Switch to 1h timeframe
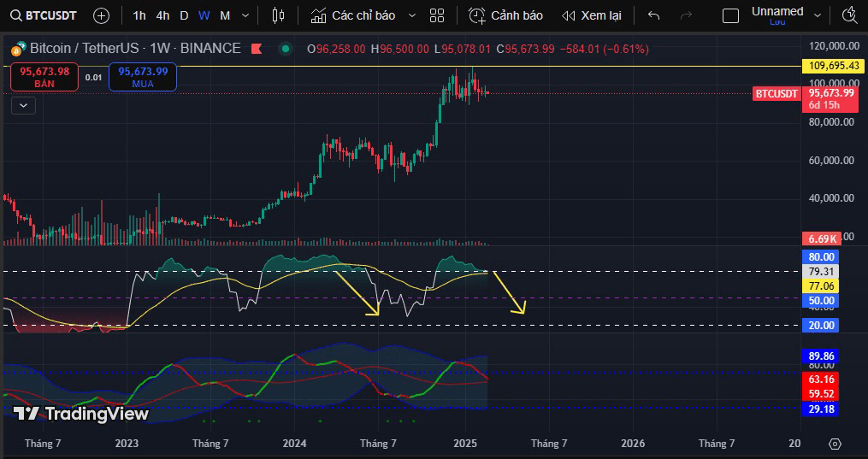The image size is (868, 459). point(139,15)
